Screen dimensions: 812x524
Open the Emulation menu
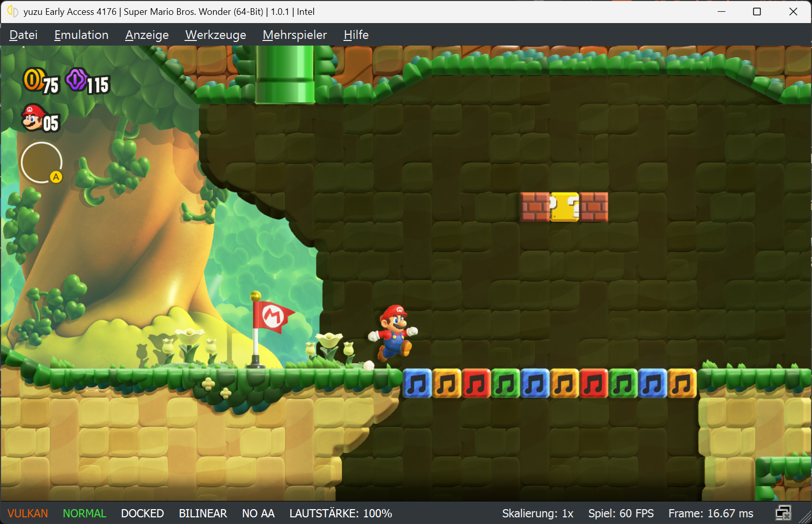pos(82,35)
